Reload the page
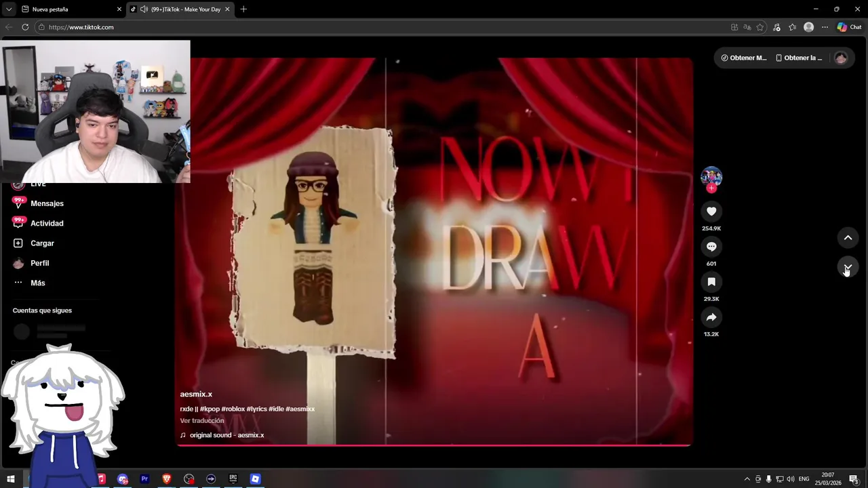 point(25,27)
